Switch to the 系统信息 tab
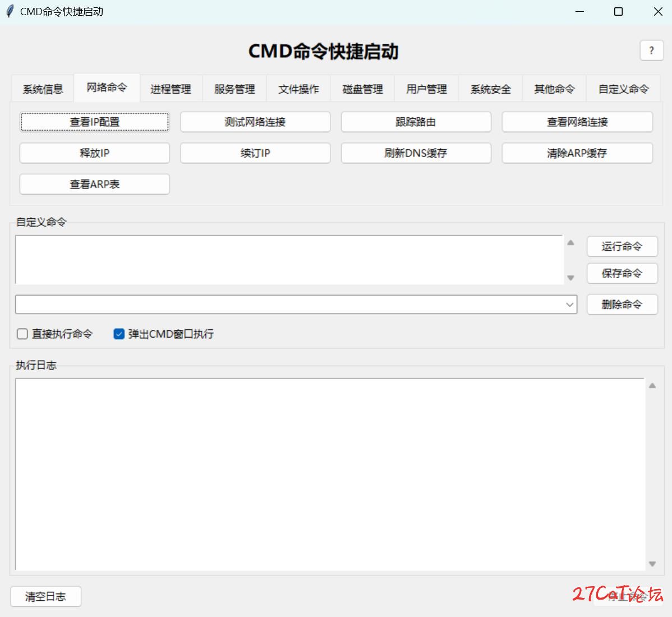The width and height of the screenshot is (672, 617). pos(43,89)
